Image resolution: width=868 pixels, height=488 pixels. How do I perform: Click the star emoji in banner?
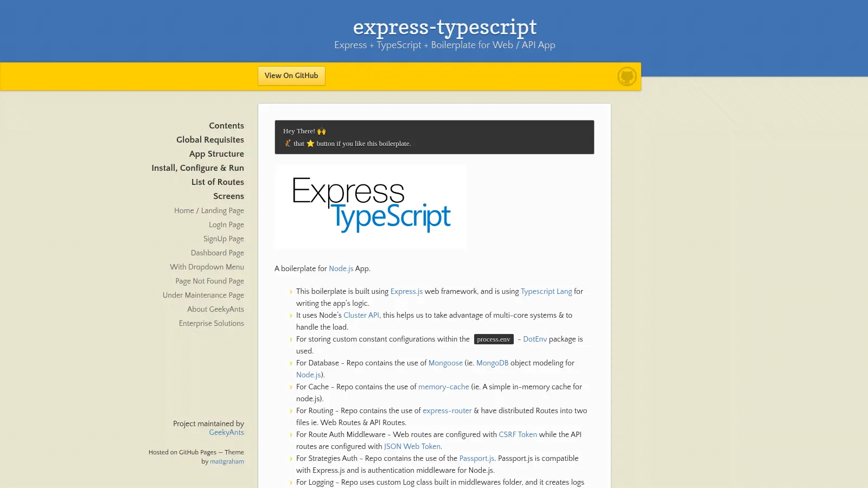point(310,144)
